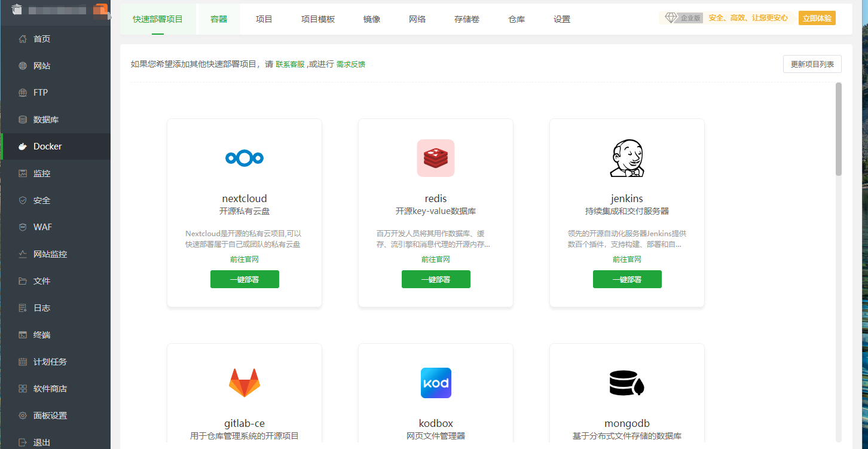868x449 pixels.
Task: Click the redis card title text
Action: coord(436,198)
